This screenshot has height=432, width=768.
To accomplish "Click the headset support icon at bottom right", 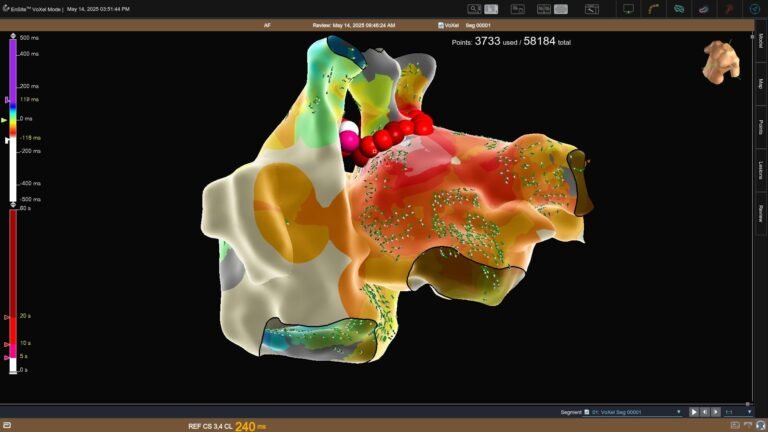I will click(760, 426).
